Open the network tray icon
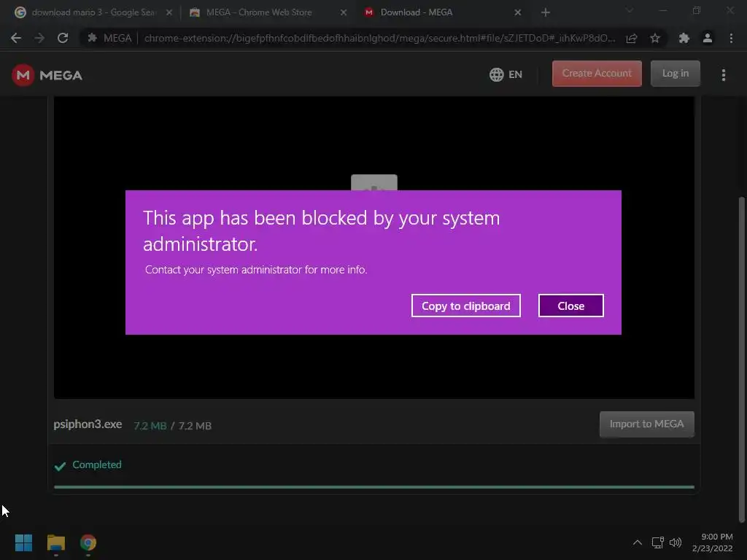 pyautogui.click(x=658, y=542)
